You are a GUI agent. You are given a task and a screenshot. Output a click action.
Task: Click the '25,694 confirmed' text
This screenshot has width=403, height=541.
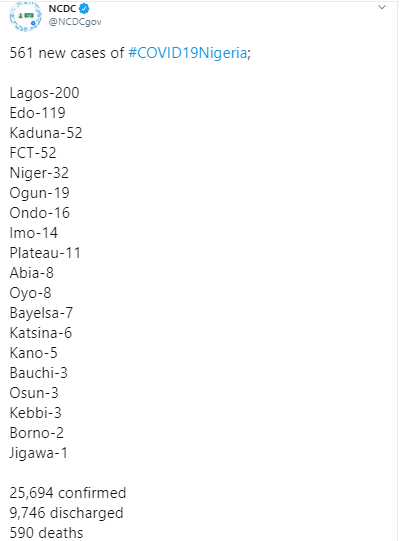pyautogui.click(x=68, y=493)
